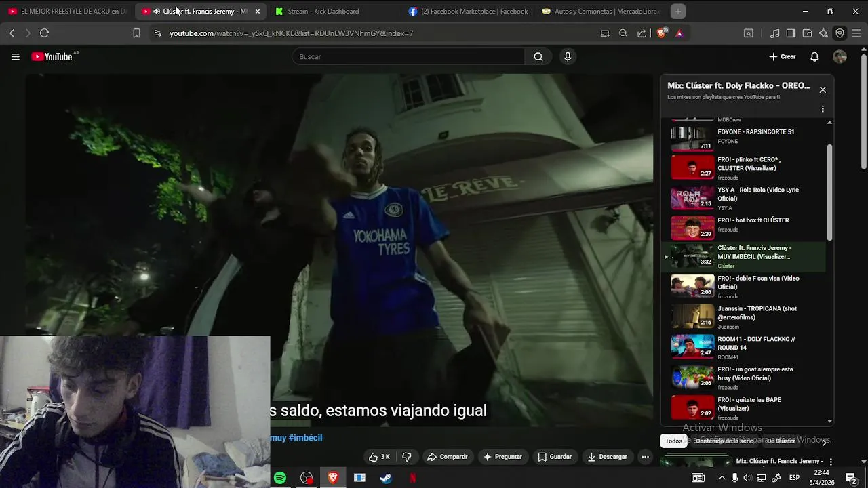Open more video actions ellipsis
The width and height of the screenshot is (868, 488).
click(x=645, y=457)
